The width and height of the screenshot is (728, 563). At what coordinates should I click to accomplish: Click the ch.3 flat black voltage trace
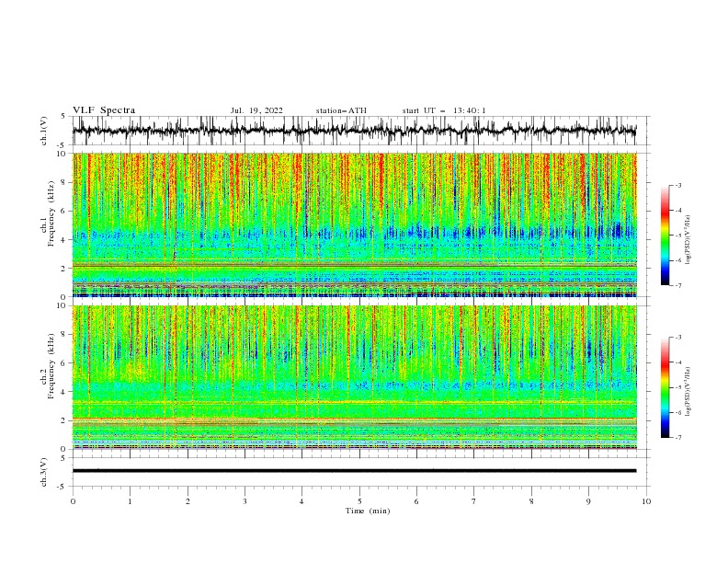coord(354,471)
